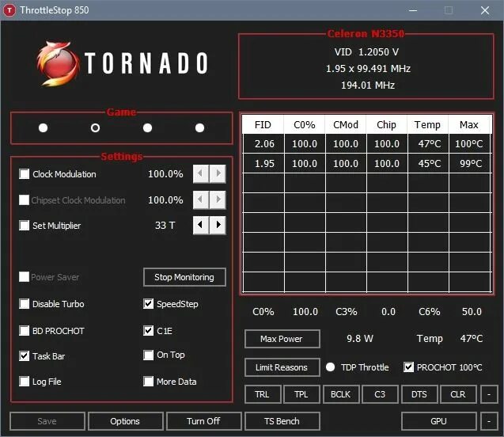
Task: Check the Disable Turbo option
Action: [x=24, y=304]
